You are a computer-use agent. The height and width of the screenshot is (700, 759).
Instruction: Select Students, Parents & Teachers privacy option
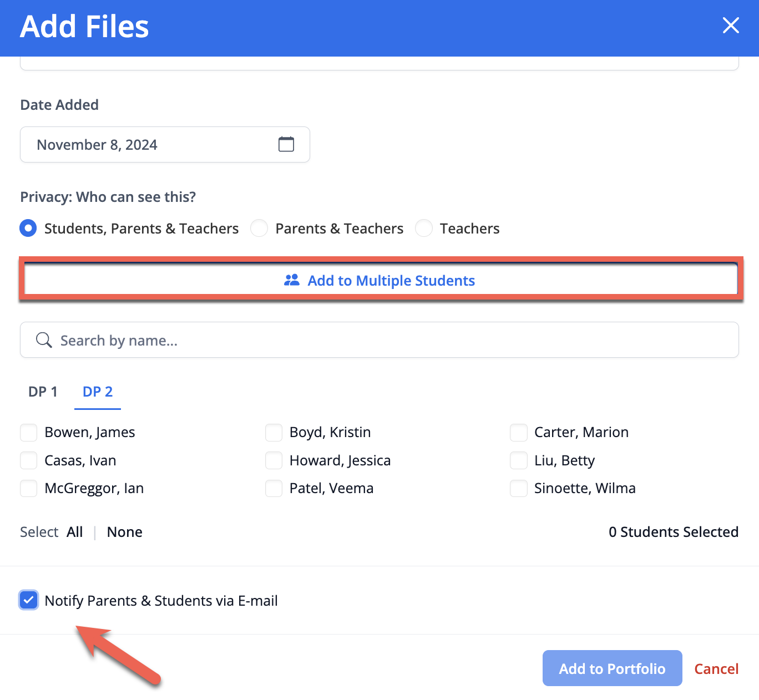point(28,229)
